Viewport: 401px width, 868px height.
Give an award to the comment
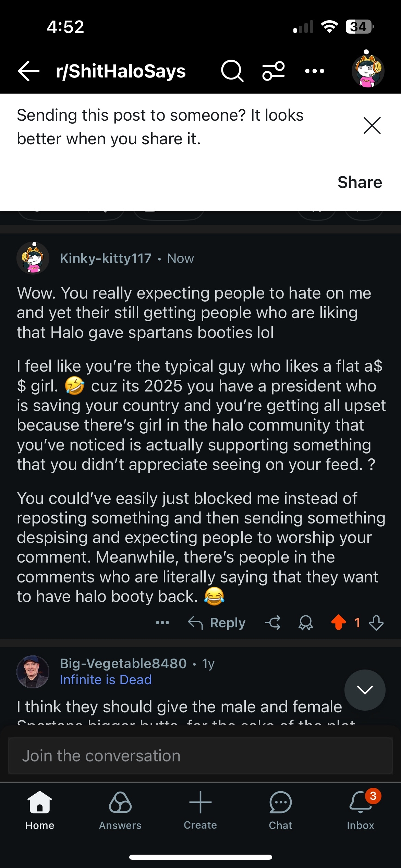(305, 623)
